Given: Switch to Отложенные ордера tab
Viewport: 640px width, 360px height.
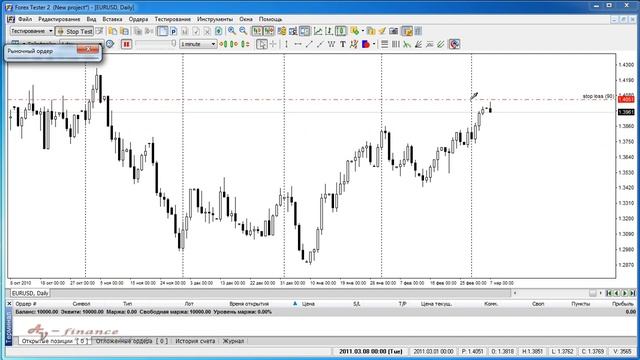Looking at the screenshot, I should [131, 341].
